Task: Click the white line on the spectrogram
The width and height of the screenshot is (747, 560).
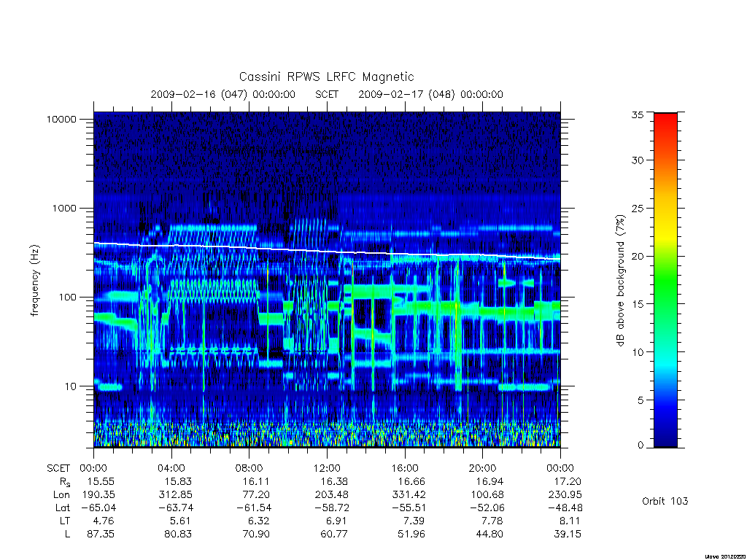Action: click(327, 251)
